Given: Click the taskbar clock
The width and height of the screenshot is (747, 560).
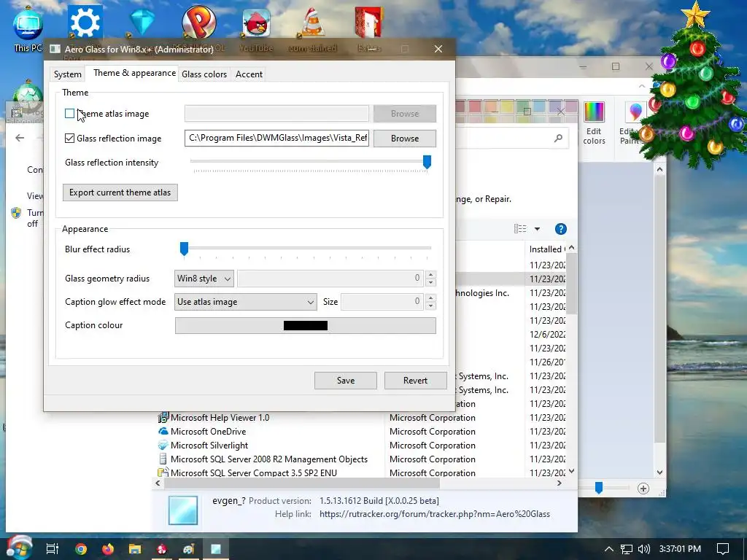Looking at the screenshot, I should [680, 549].
